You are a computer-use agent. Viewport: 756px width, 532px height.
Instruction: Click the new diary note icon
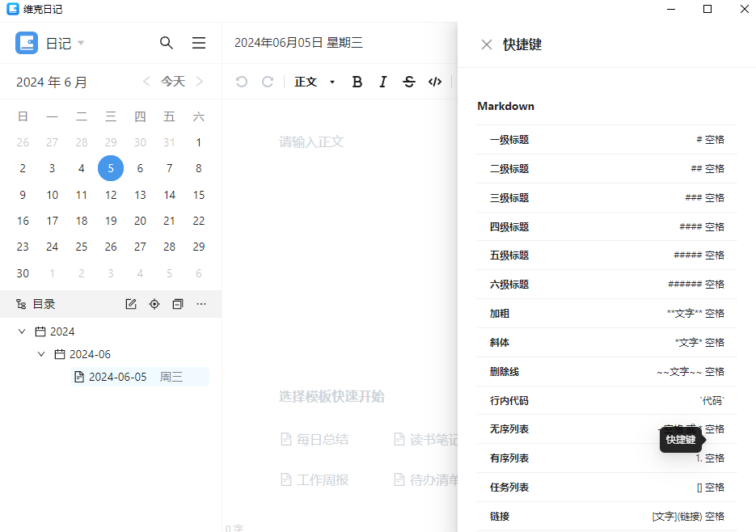[130, 303]
